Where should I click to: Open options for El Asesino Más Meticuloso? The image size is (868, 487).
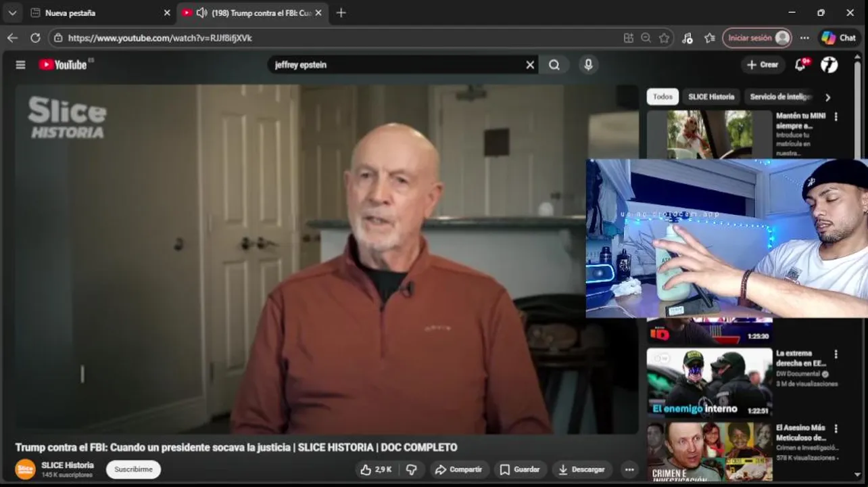836,429
